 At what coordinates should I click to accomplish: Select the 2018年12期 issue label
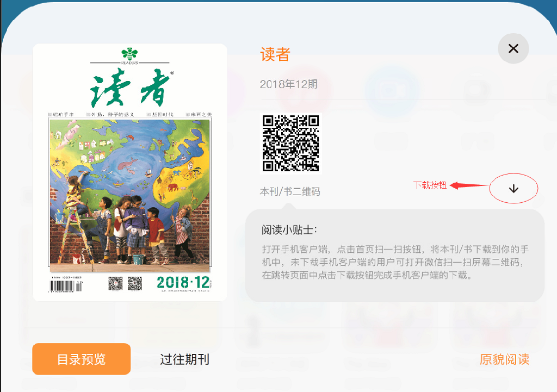tap(288, 84)
